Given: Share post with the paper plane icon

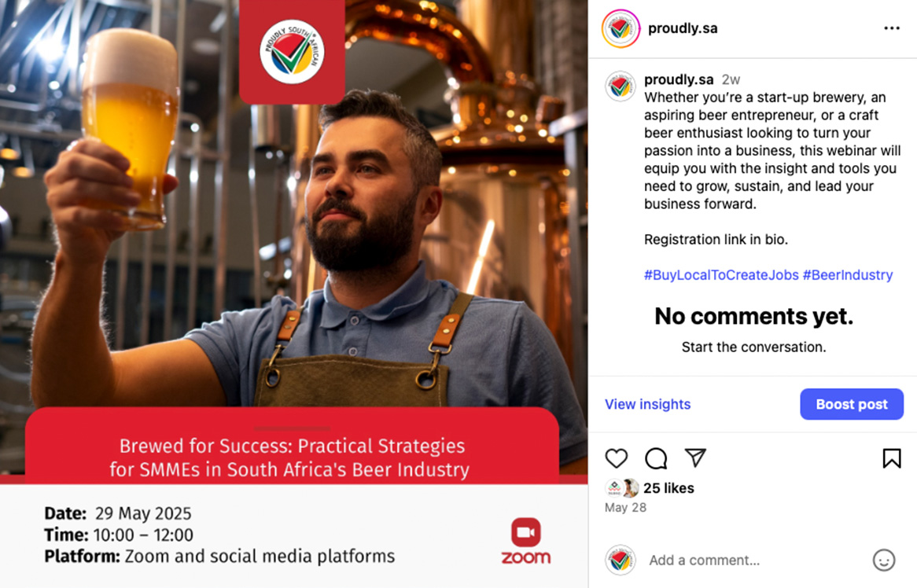Looking at the screenshot, I should point(695,458).
